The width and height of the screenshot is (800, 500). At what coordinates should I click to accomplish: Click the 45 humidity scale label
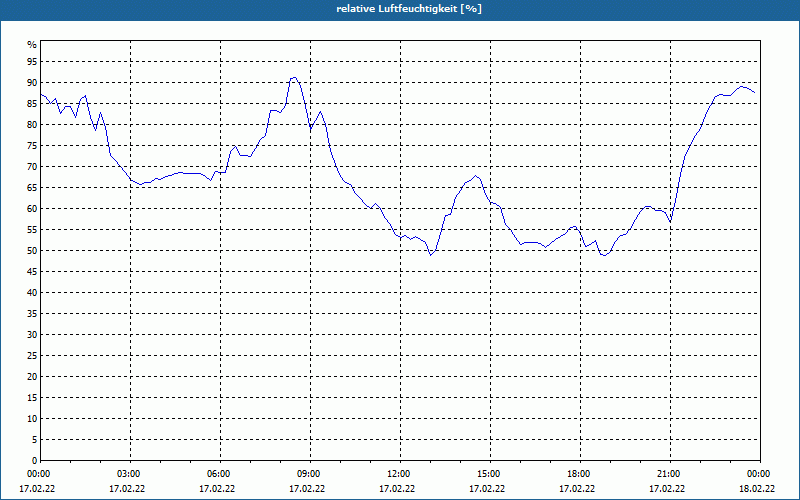(32, 272)
